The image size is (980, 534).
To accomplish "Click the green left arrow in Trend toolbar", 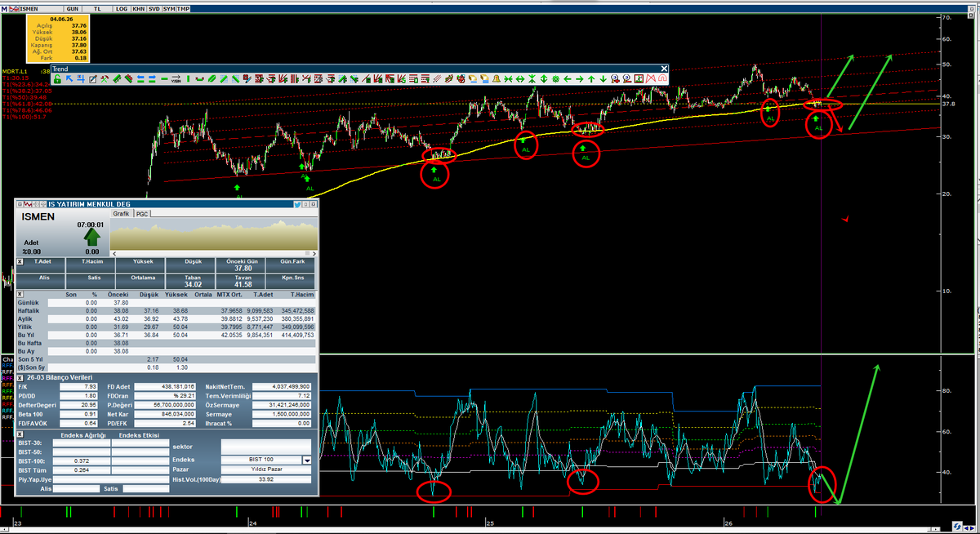I will 568,79.
